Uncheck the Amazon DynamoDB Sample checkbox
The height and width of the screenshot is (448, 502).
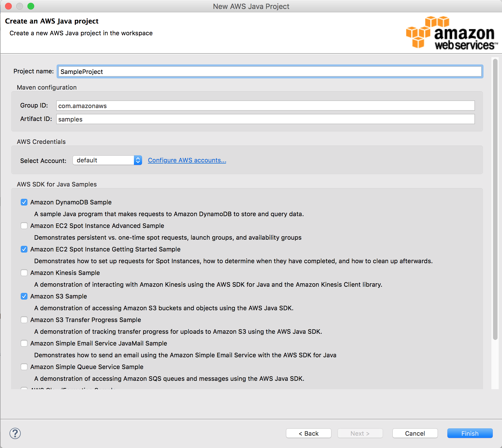24,202
